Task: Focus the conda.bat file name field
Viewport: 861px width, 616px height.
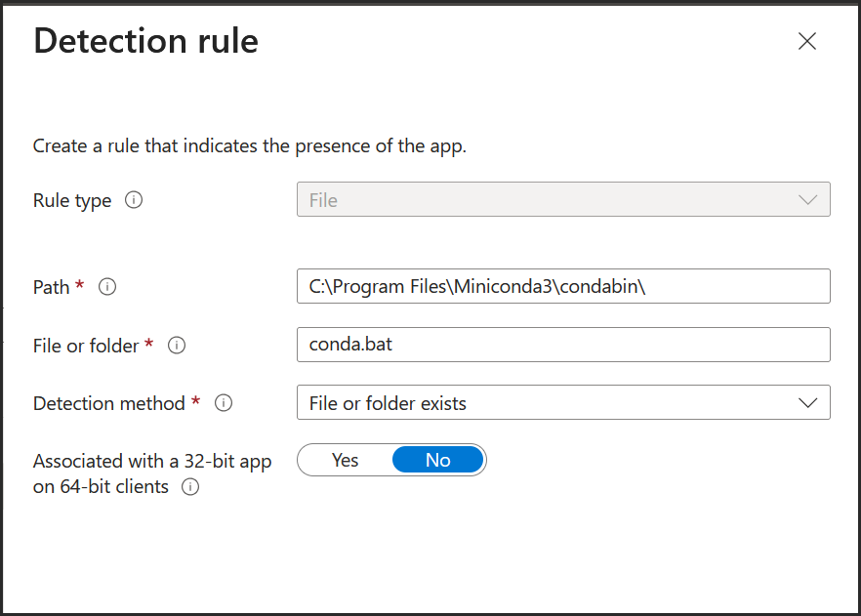Action: point(562,345)
